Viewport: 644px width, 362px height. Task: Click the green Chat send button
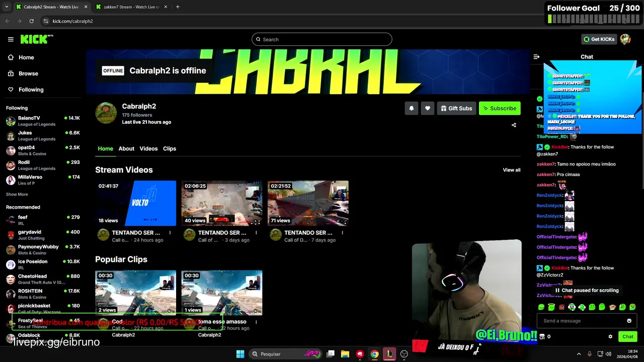coord(628,337)
